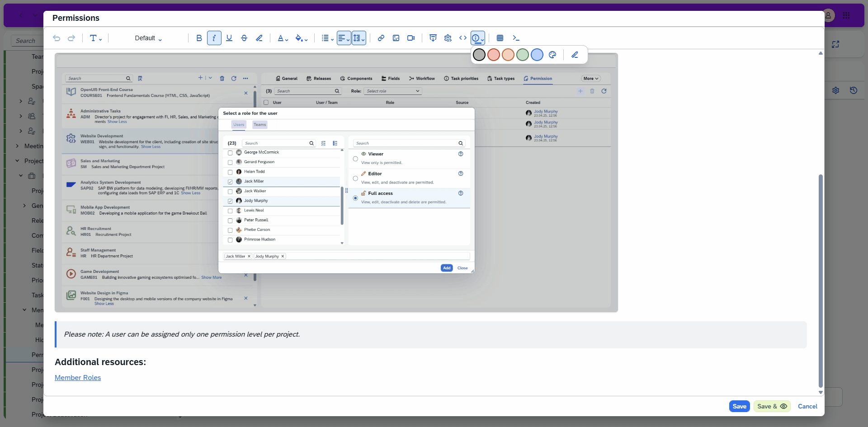Insert a video using the camera icon
Viewport: 868px width, 427px height.
coord(411,38)
